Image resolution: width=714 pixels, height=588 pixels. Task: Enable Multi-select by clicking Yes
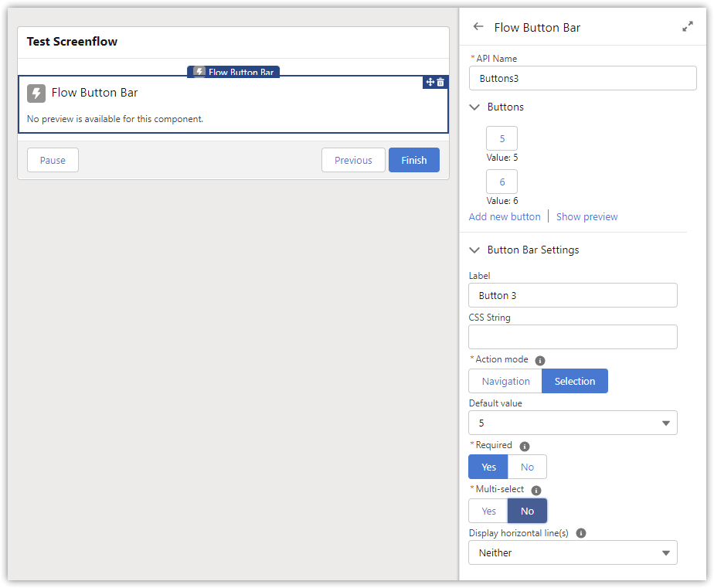(487, 511)
